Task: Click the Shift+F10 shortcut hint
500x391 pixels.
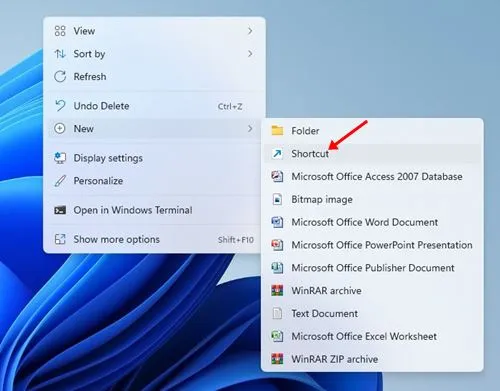Action: pyautogui.click(x=236, y=240)
